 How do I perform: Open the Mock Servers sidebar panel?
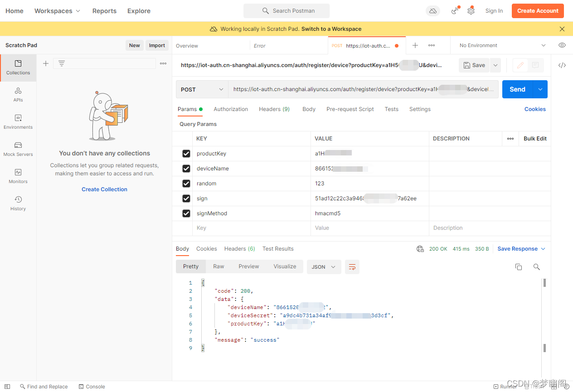coord(18,149)
